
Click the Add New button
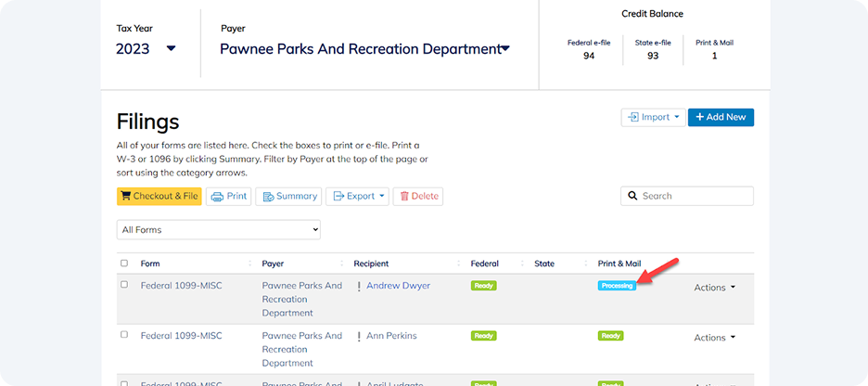coord(721,118)
